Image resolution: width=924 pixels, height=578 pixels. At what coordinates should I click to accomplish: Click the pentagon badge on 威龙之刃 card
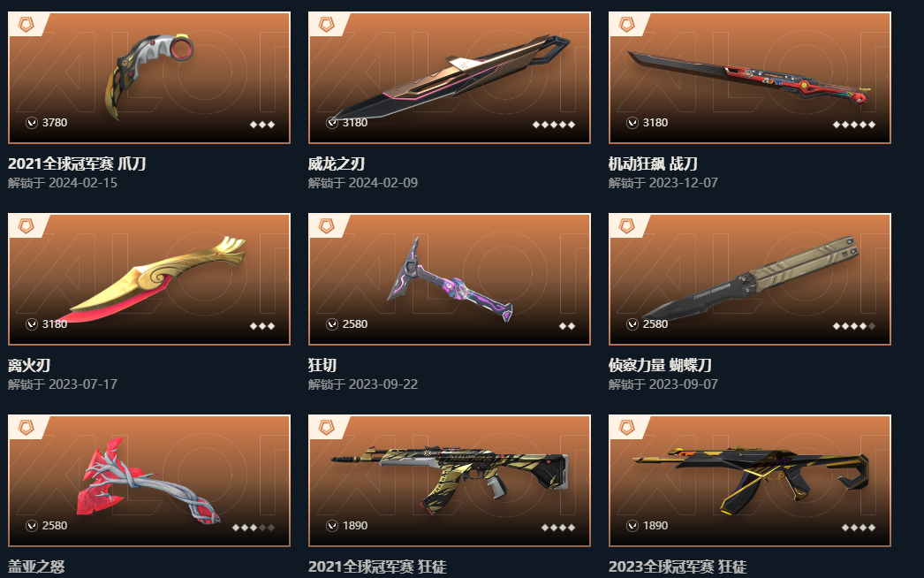tap(327, 25)
